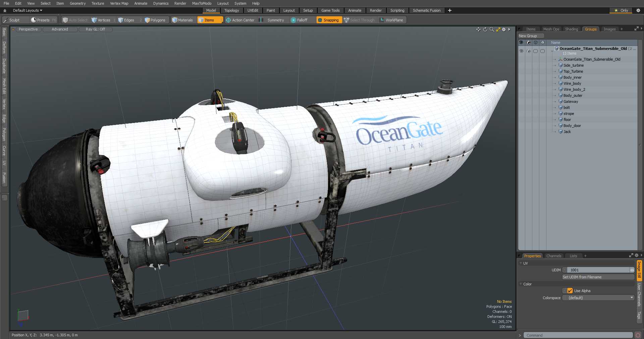Open the Action Center options
The height and width of the screenshot is (339, 644).
[x=240, y=20]
